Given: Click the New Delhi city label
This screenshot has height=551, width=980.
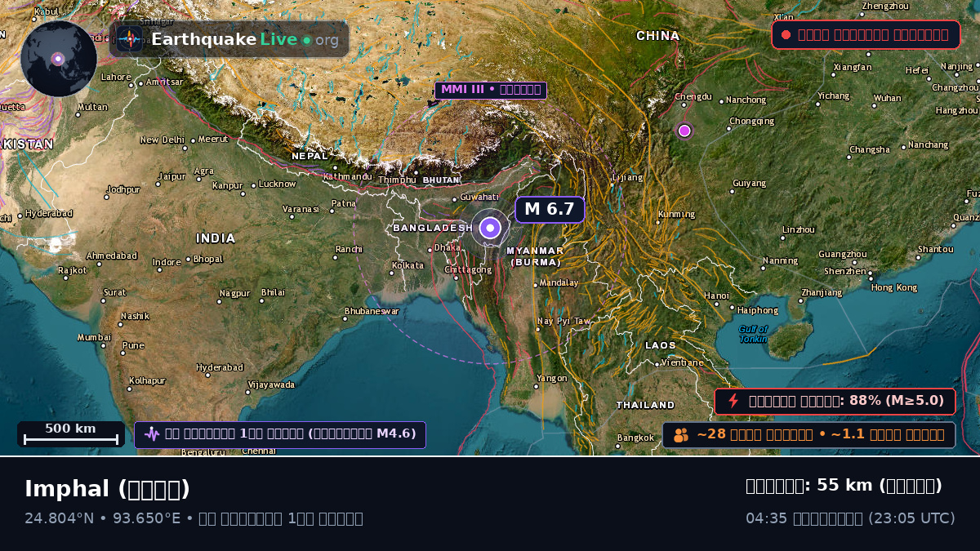Looking at the screenshot, I should (163, 140).
